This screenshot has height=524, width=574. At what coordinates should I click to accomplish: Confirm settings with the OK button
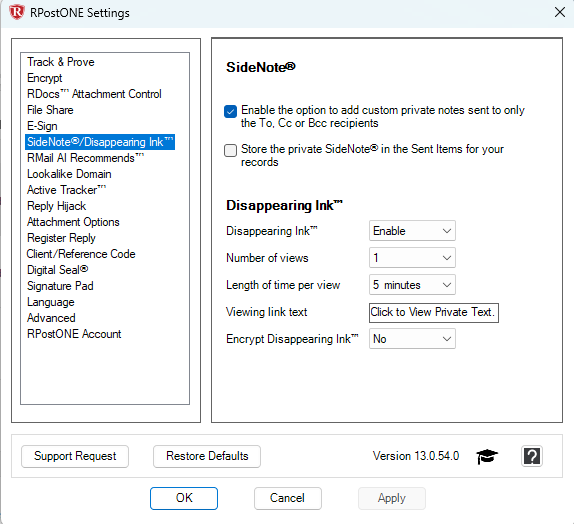coord(184,498)
